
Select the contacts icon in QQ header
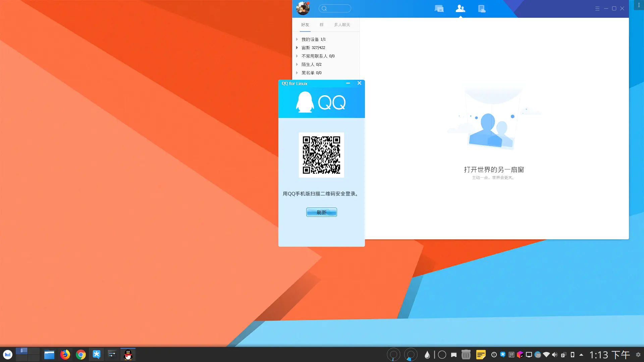click(460, 9)
